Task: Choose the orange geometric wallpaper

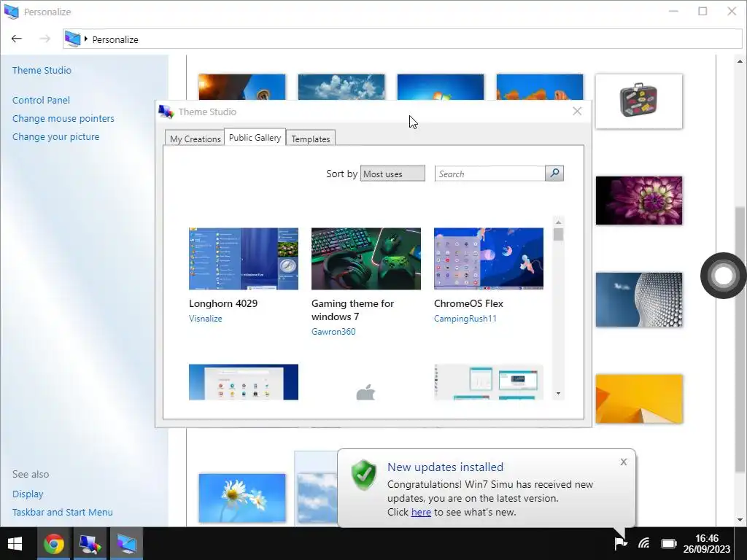Action: pos(639,399)
